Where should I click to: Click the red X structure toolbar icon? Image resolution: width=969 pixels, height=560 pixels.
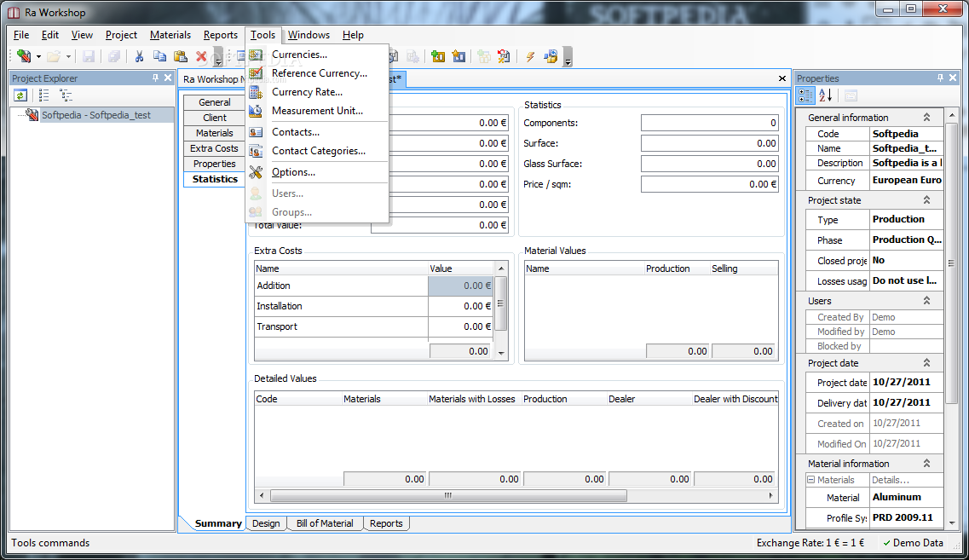(504, 57)
